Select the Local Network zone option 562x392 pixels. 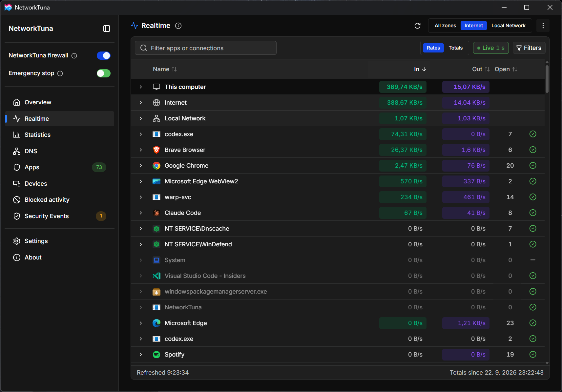click(x=508, y=26)
